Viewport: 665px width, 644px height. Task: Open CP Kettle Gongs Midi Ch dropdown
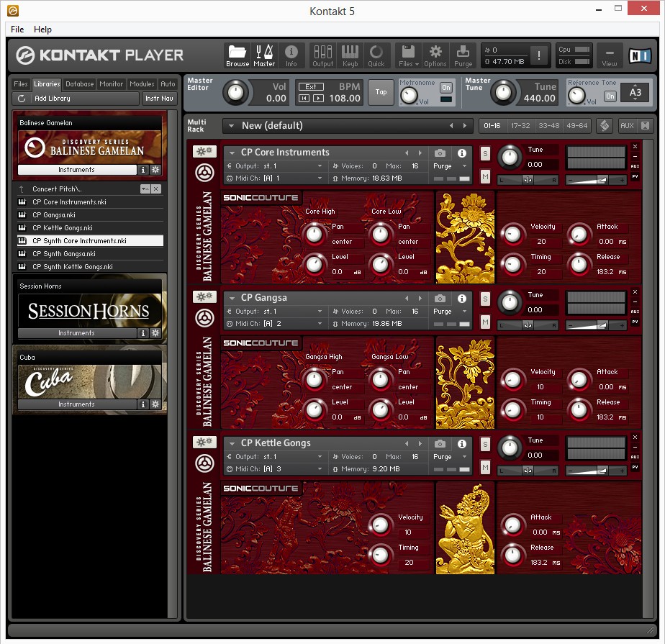pyautogui.click(x=320, y=469)
